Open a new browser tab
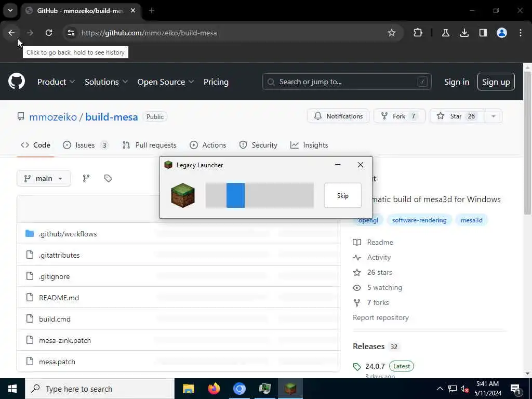 click(x=152, y=10)
